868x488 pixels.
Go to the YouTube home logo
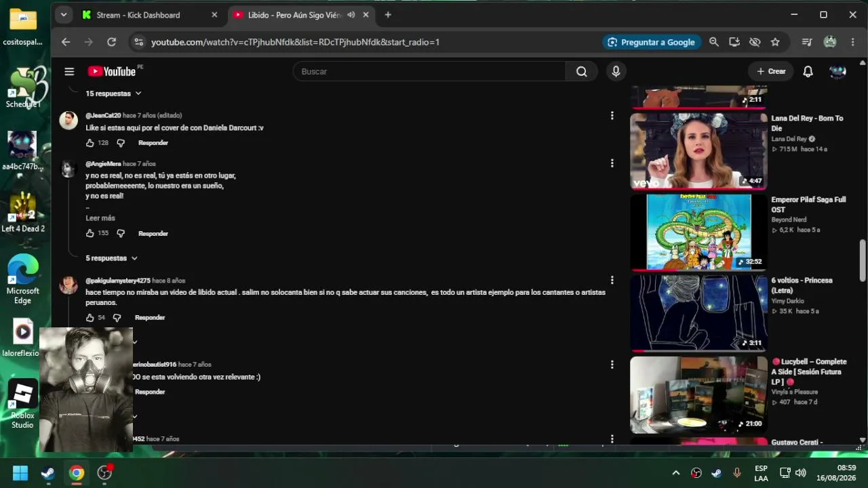coord(112,71)
